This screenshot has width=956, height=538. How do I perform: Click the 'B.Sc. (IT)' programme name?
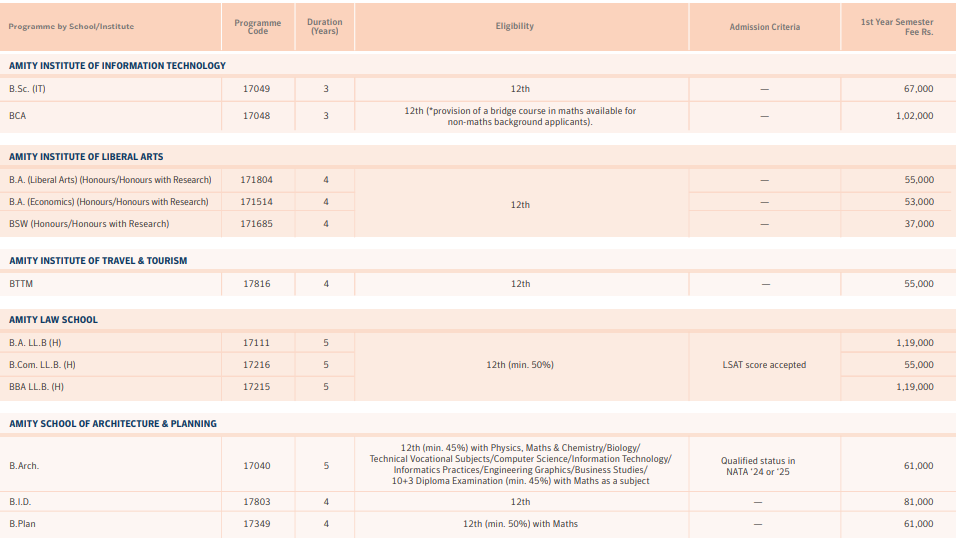click(x=27, y=89)
